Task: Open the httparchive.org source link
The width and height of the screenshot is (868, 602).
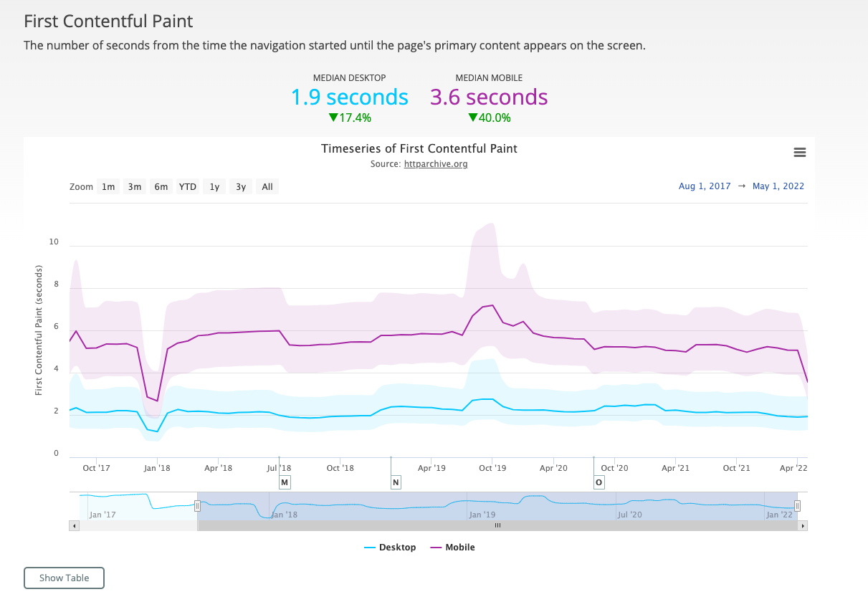Action: coord(436,164)
